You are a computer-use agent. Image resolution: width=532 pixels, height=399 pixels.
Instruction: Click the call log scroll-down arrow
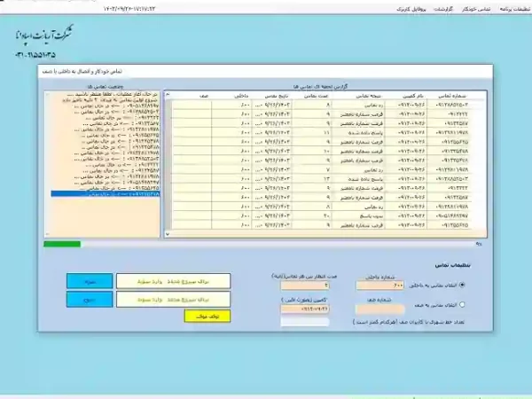tap(168, 234)
